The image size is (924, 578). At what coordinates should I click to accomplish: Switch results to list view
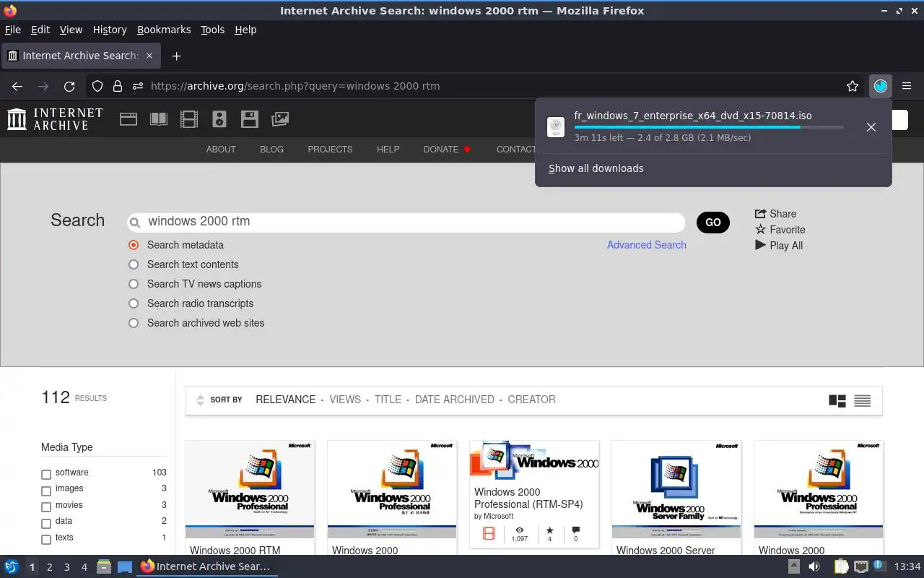point(863,400)
